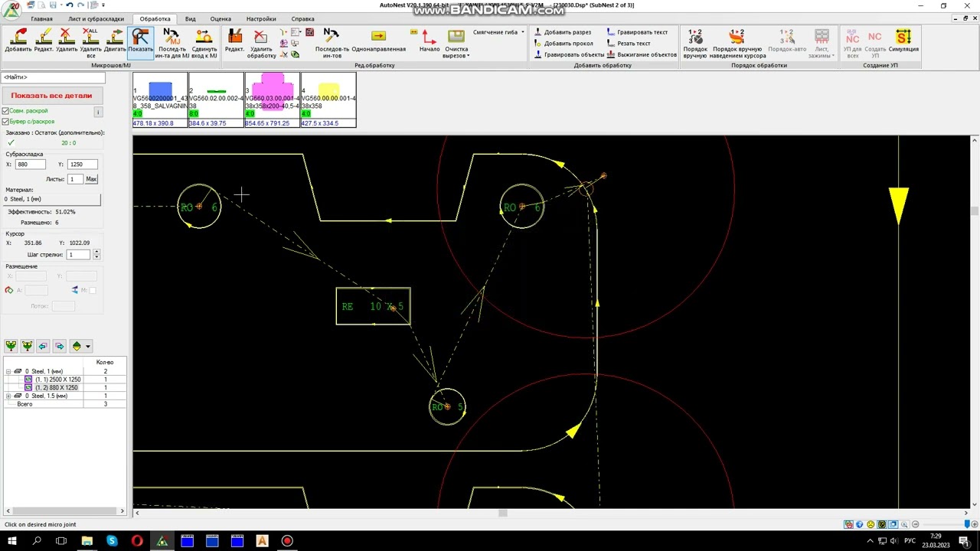Toggle the Показать micro joints tool
The height and width of the screenshot is (551, 980).
tap(141, 41)
